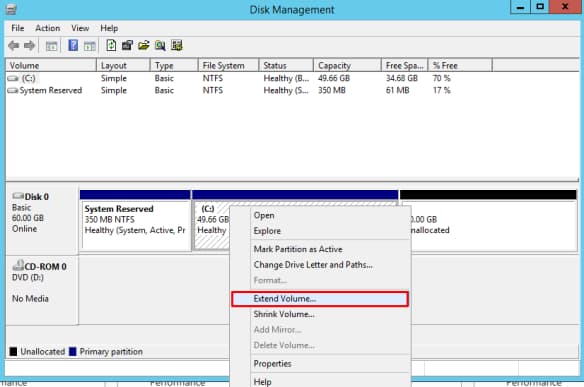Viewport: 584px width, 387px height.
Task: Click the Forward arrow toolbar icon
Action: 29,46
